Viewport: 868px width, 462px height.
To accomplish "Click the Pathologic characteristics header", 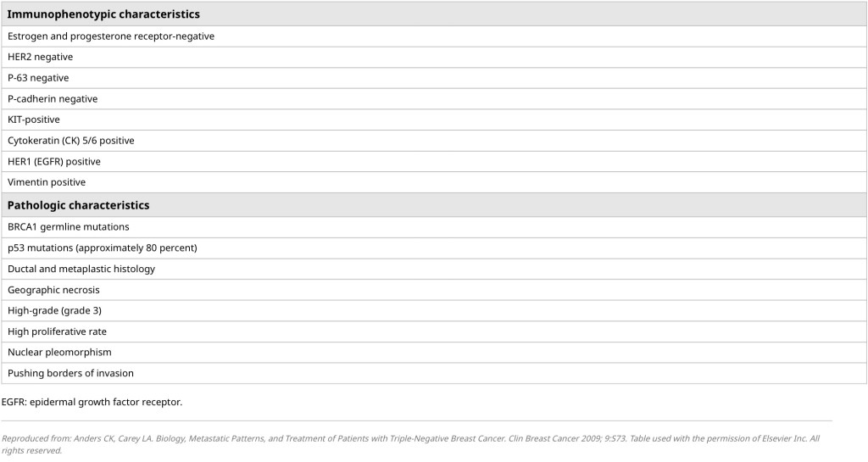I will click(78, 205).
